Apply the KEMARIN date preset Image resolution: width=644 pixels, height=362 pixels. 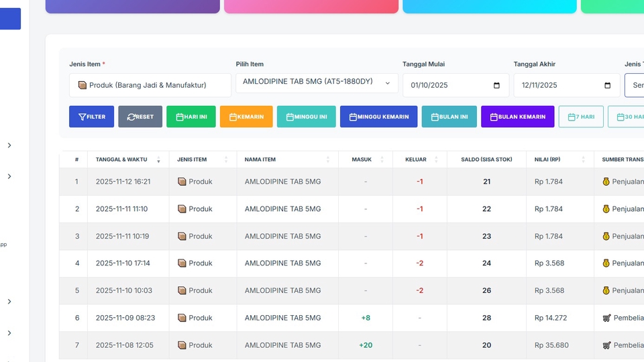246,117
